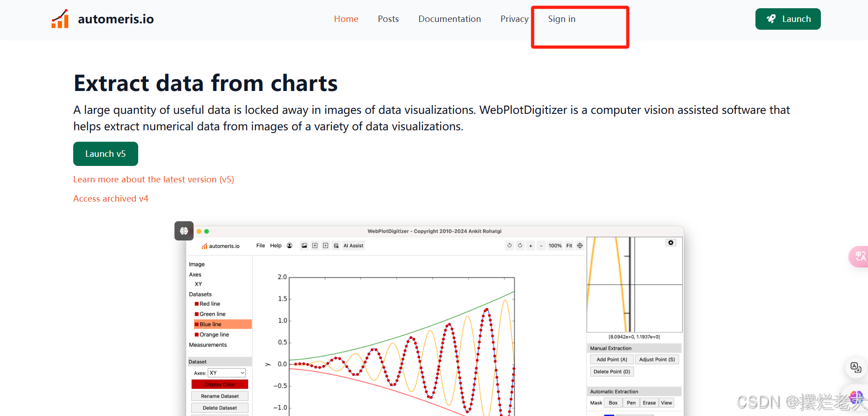This screenshot has width=868, height=416.
Task: Click the minus zoom-out button
Action: (x=541, y=245)
